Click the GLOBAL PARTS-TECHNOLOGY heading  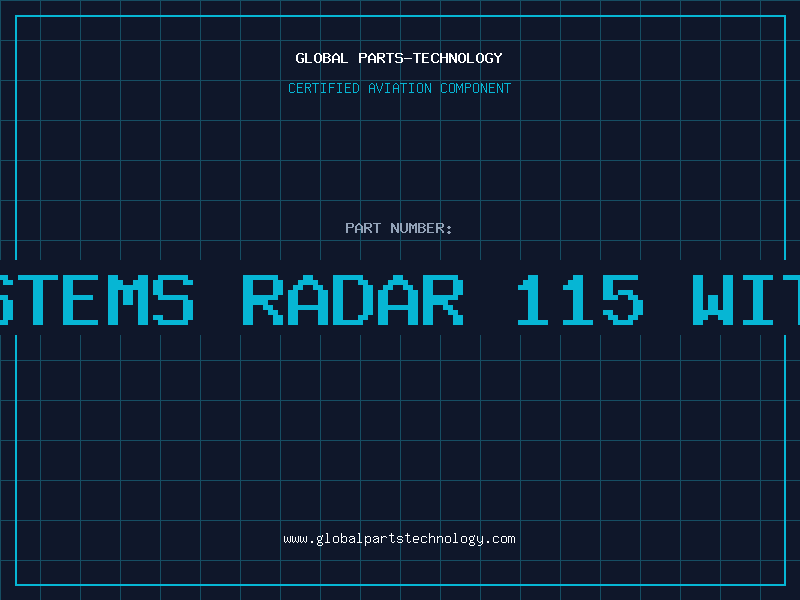(399, 58)
